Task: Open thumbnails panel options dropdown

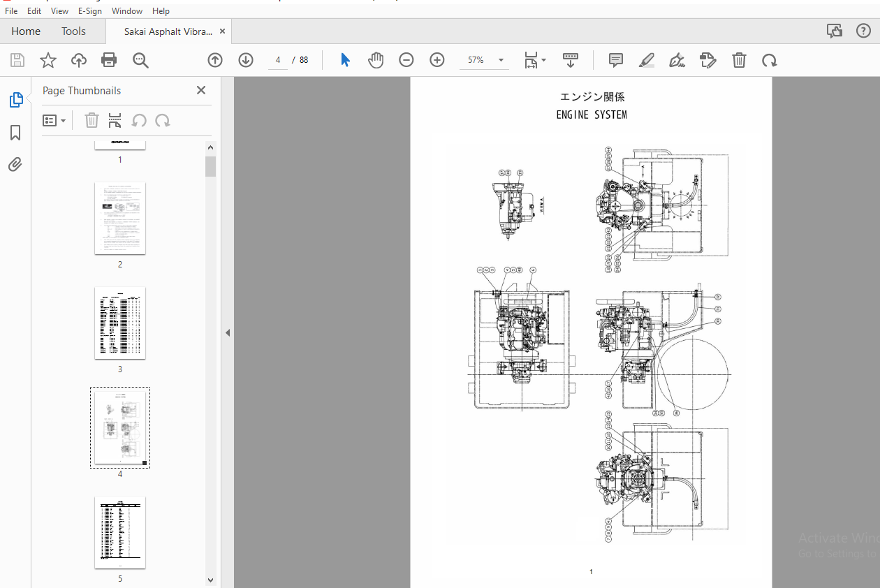Action: pos(54,121)
